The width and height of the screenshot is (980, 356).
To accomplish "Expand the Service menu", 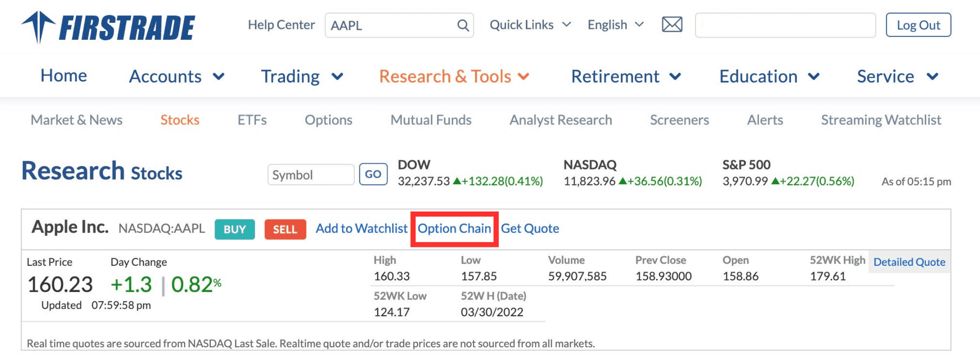I will pos(897,76).
